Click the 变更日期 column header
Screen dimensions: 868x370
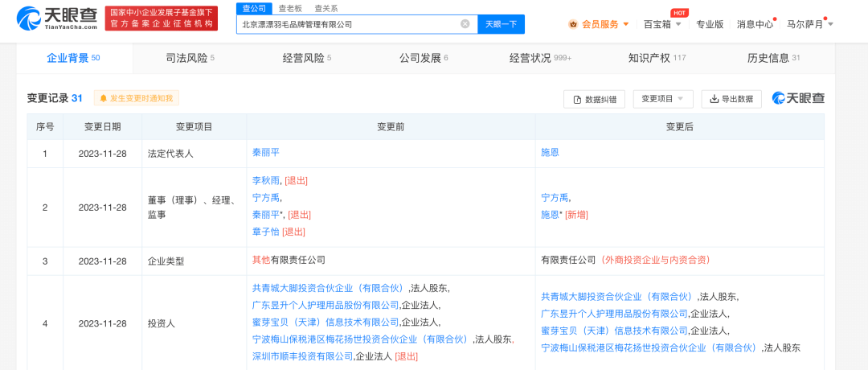(102, 127)
